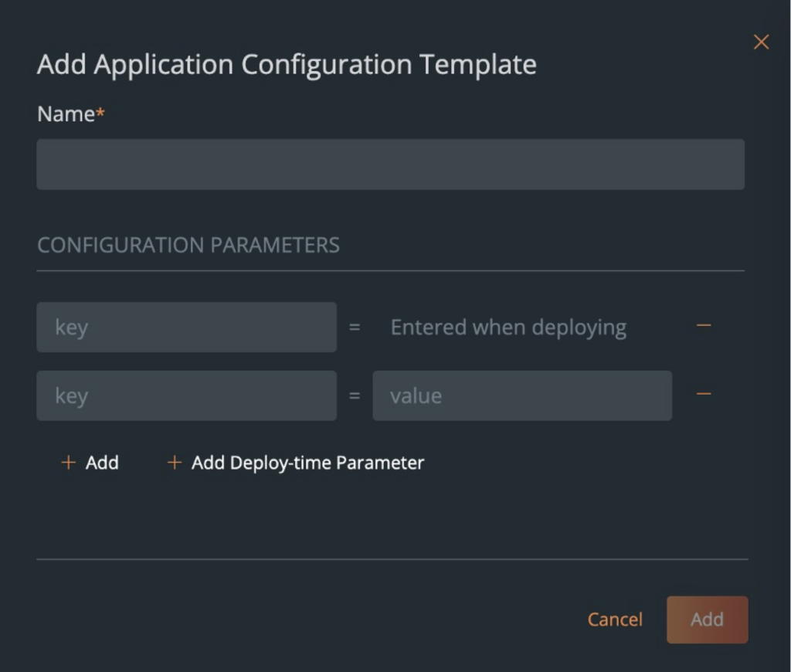Close the Add Application Configuration Template dialog
Image resolution: width=791 pixels, height=672 pixels.
click(x=761, y=42)
